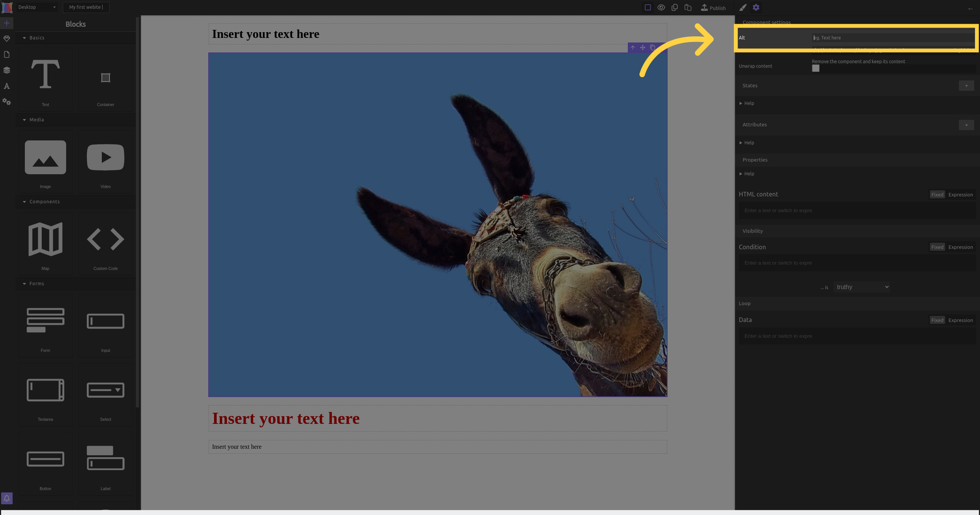Click the paste clipboard icon in the toolbar
The height and width of the screenshot is (515, 980).
click(x=688, y=7)
